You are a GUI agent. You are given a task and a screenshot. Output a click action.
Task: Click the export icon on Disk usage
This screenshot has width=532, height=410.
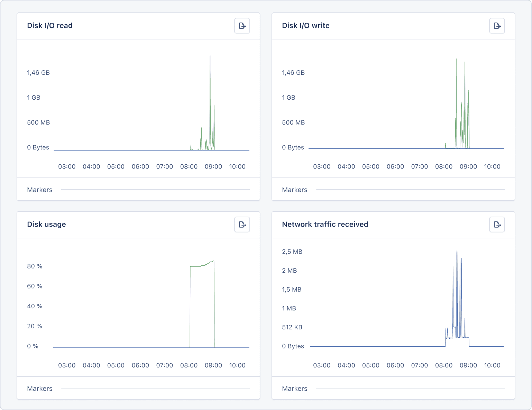(242, 225)
